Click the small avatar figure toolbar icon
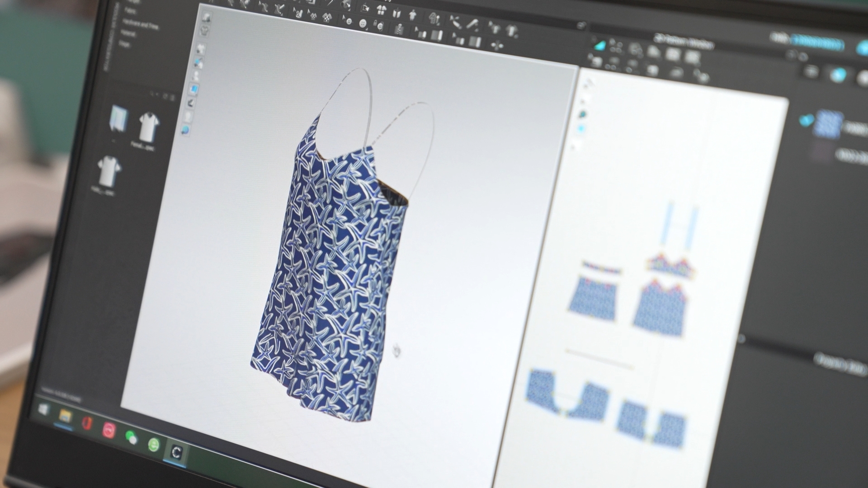 pyautogui.click(x=412, y=15)
